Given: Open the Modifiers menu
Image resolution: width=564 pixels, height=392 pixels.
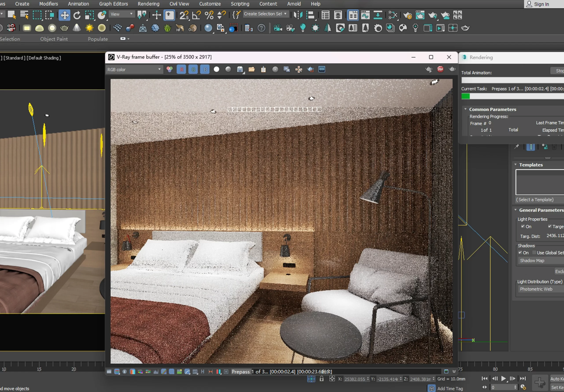Looking at the screenshot, I should [49, 4].
